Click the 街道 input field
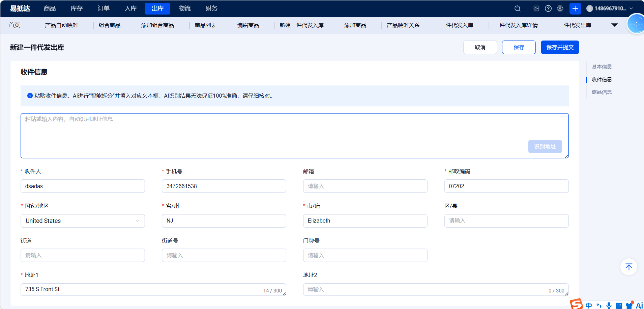Screen dimensions: 644x309 [83, 255]
